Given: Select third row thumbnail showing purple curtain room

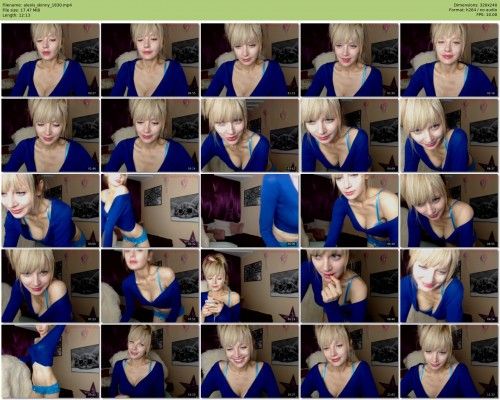Looking at the screenshot, I should [250, 211].
